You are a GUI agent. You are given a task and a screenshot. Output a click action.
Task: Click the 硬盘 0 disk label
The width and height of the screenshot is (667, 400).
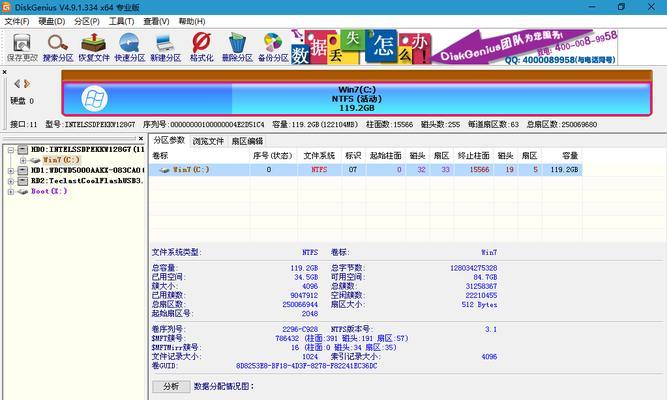coord(22,101)
